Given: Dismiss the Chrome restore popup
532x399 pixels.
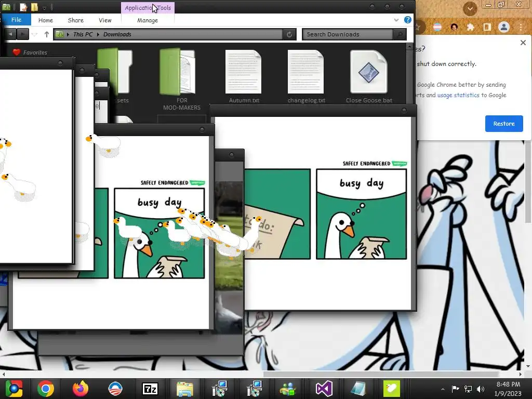Looking at the screenshot, I should point(523,43).
